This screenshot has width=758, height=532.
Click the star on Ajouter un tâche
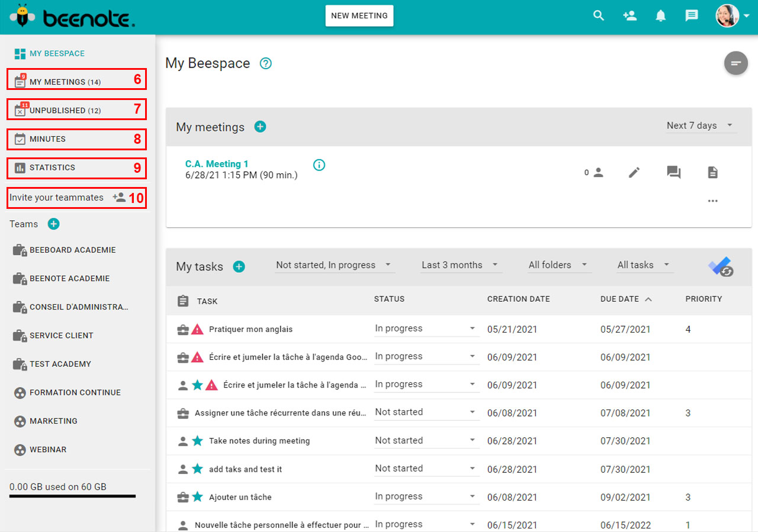pos(198,497)
